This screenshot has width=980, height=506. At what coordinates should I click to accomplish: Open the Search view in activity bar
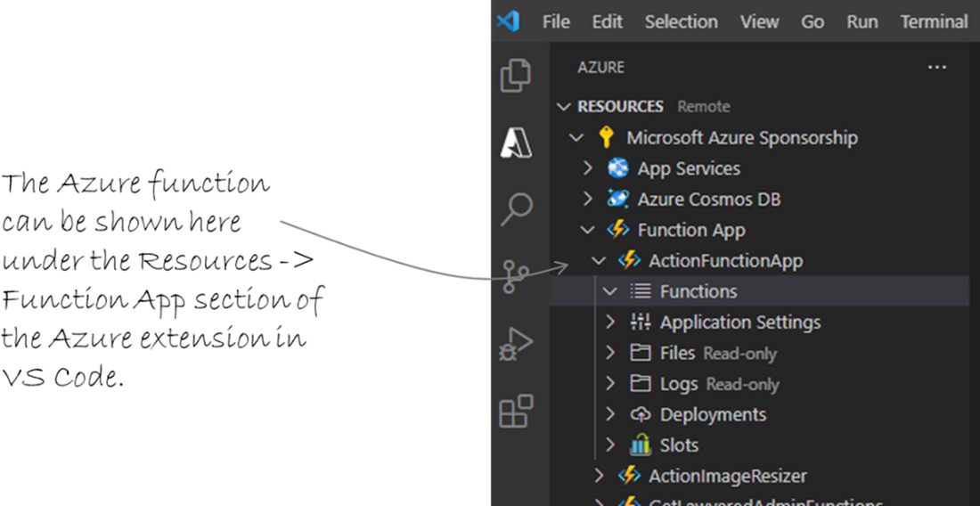click(x=518, y=209)
